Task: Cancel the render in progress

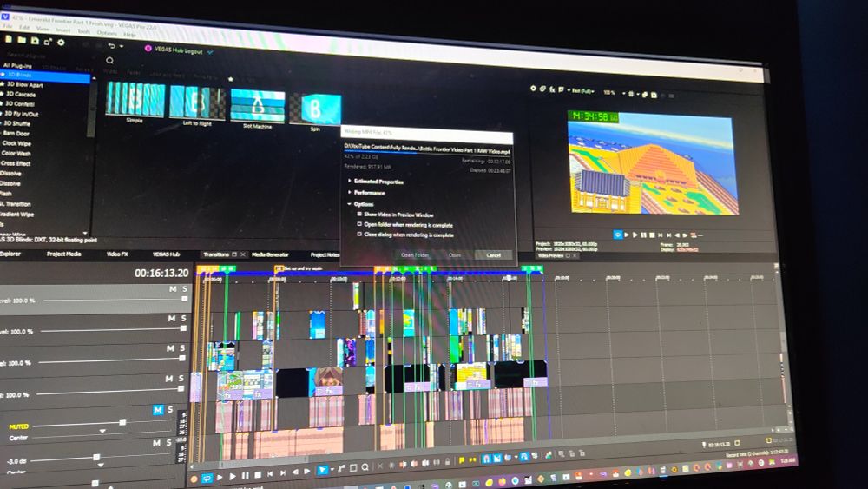Action: [x=493, y=255]
